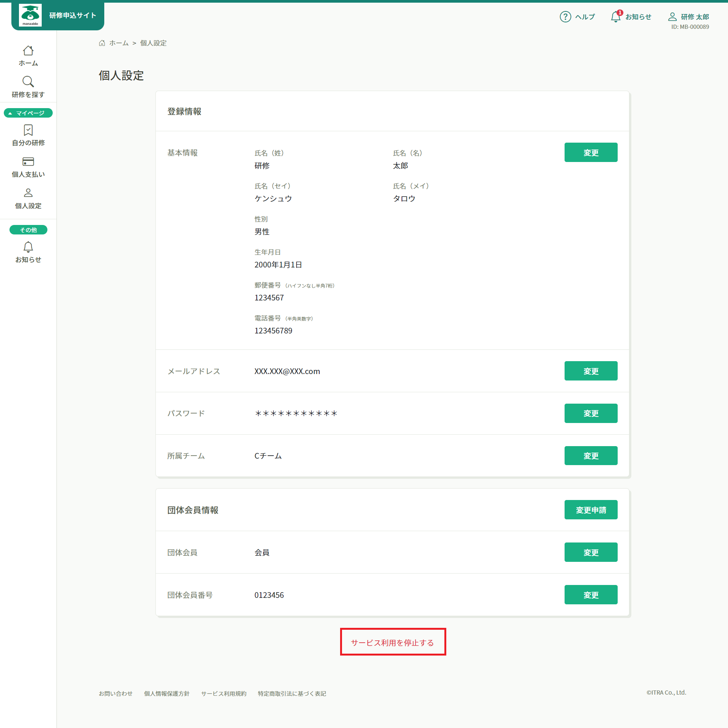The height and width of the screenshot is (728, 728).
Task: Click the ケンシュウ name reading
Action: pos(273,199)
